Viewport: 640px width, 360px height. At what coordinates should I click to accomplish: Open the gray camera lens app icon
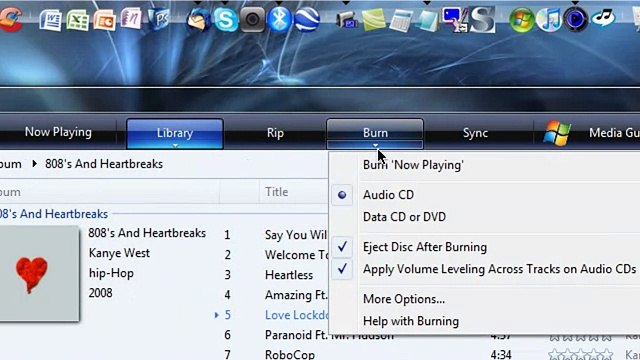(252, 19)
